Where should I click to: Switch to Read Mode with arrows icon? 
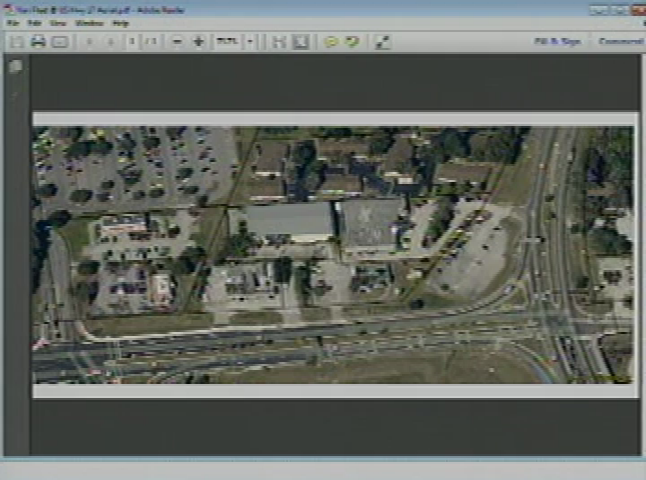[x=382, y=42]
